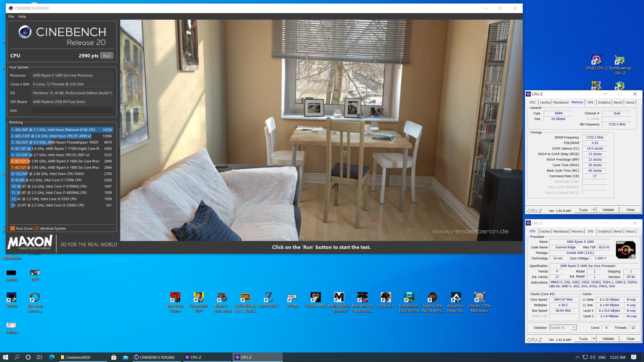Open taskbar Search icon
Image resolution: width=644 pixels, height=362 pixels.
click(17, 357)
